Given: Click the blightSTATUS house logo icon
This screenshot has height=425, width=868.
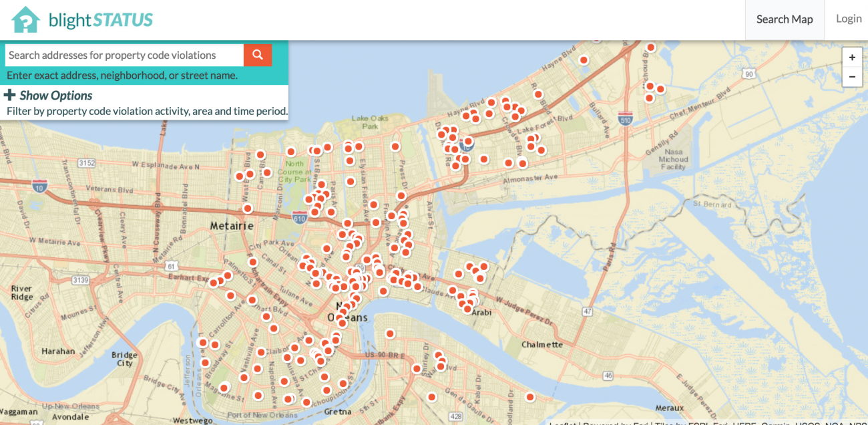Looking at the screenshot, I should (26, 19).
